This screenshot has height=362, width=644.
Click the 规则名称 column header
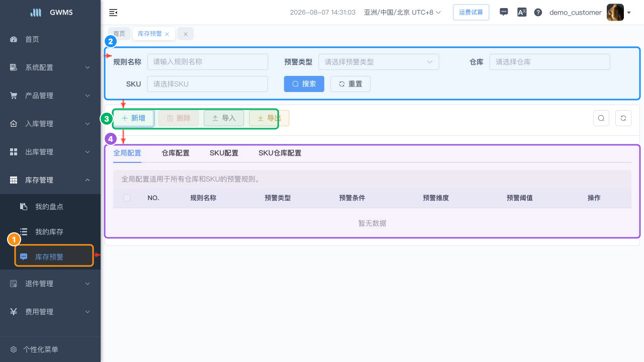203,198
